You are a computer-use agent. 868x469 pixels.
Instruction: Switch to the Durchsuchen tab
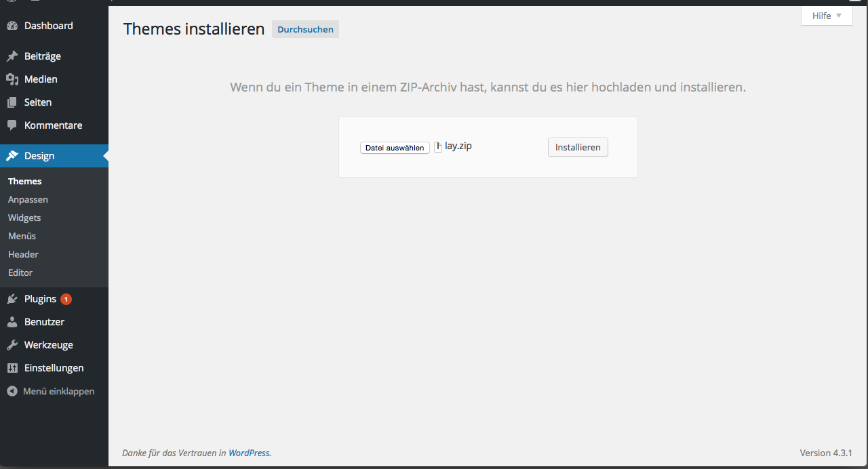pyautogui.click(x=304, y=29)
